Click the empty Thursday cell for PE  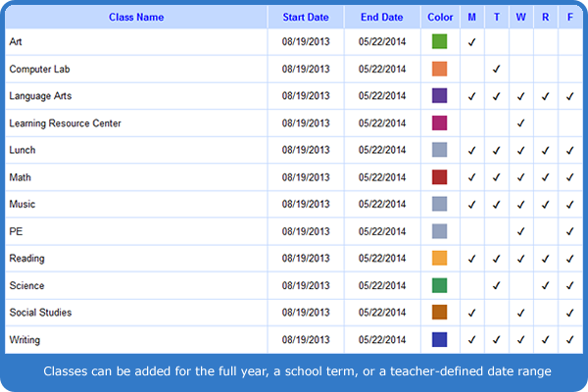(x=546, y=231)
